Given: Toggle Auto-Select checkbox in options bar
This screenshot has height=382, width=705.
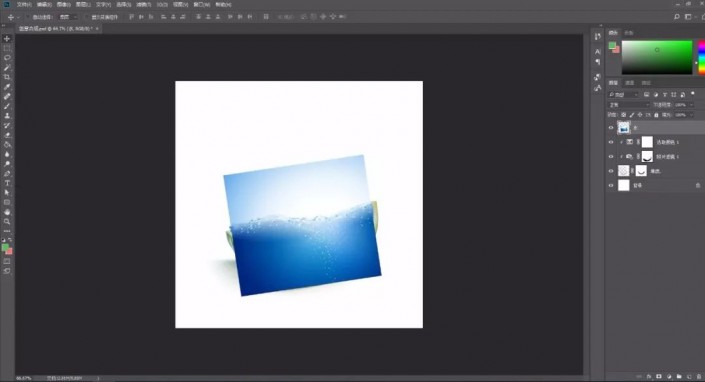Looking at the screenshot, I should pos(27,17).
